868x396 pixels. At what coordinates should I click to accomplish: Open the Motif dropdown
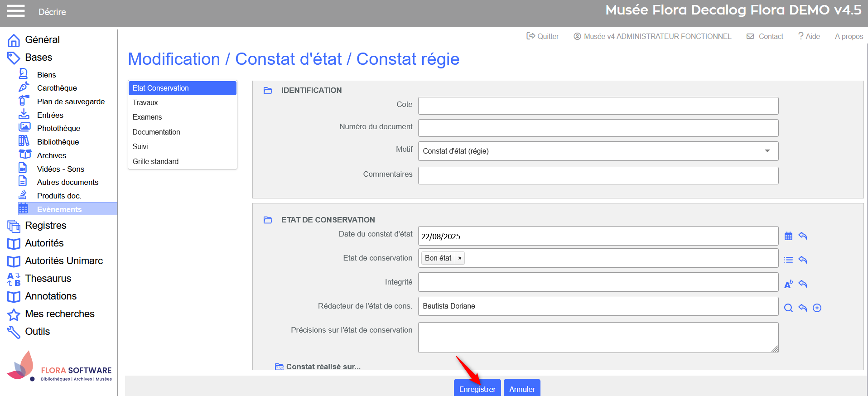(x=767, y=151)
